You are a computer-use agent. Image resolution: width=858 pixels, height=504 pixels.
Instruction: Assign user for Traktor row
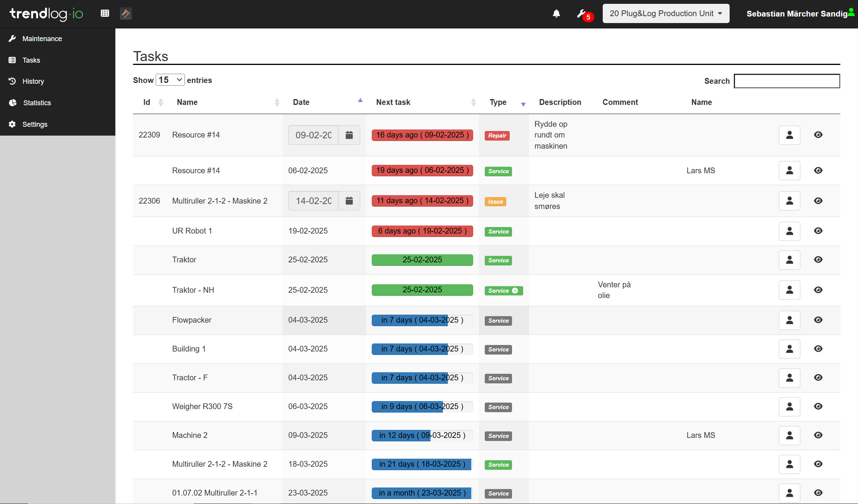(790, 260)
